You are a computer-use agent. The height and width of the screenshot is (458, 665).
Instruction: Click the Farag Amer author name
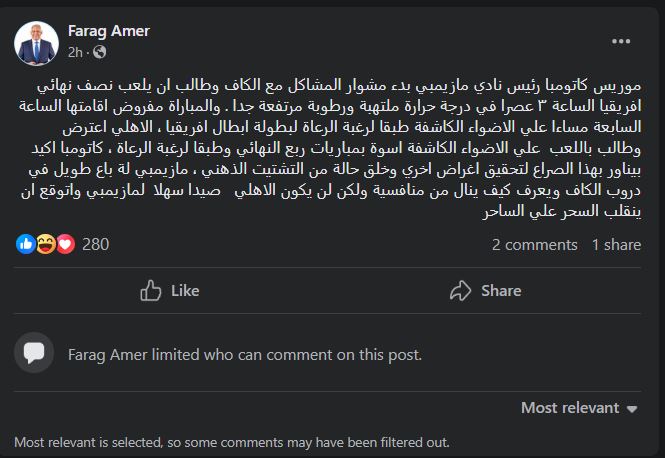tap(108, 31)
